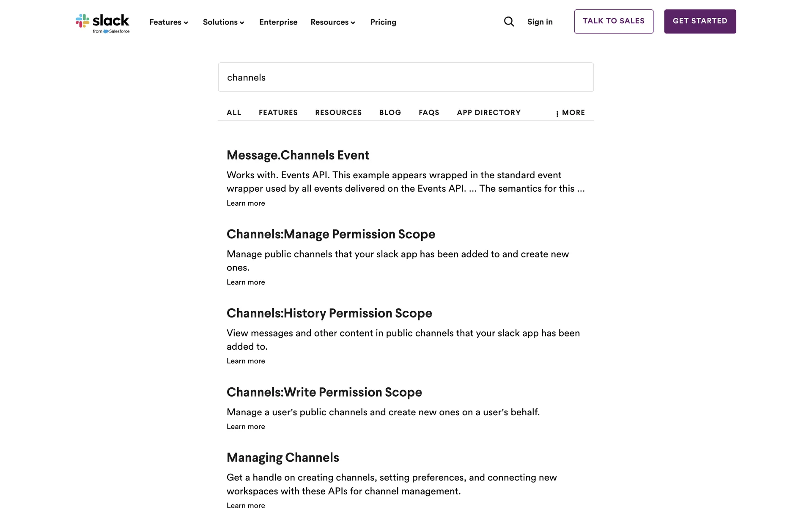Open Channels:History Permission Scope result title

tap(329, 313)
